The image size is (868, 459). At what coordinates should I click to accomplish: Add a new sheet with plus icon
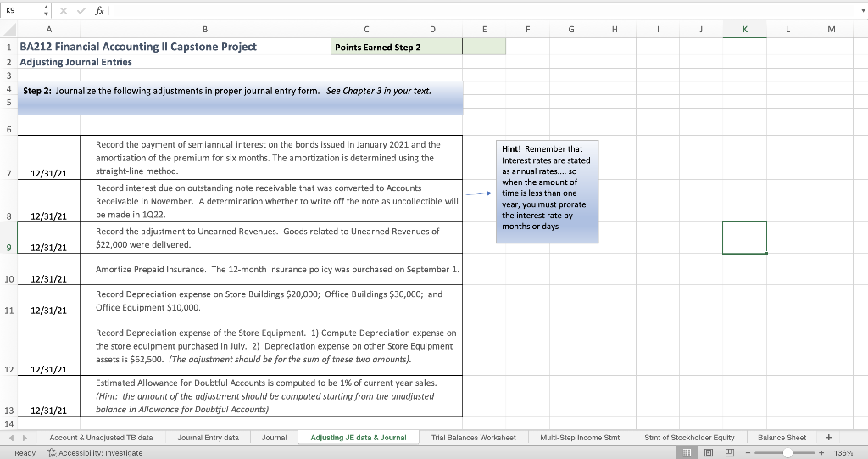click(x=828, y=438)
